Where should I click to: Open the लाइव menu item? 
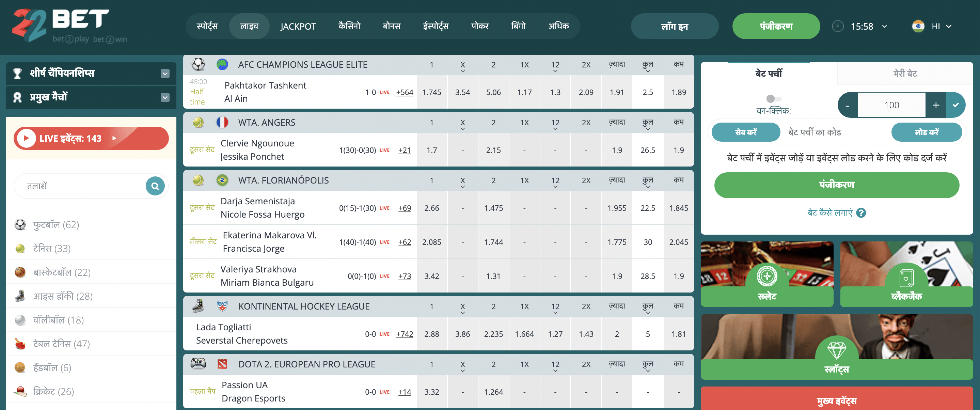[249, 26]
